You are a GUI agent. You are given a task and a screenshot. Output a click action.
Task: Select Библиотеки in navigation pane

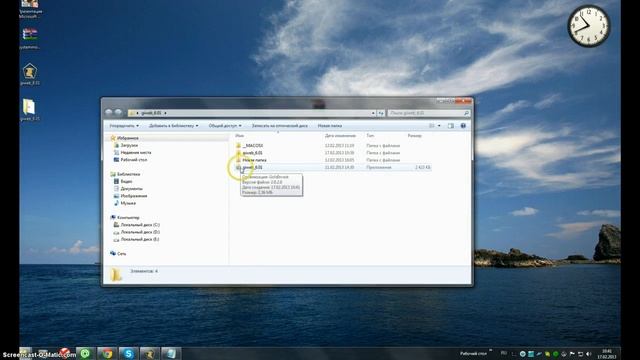[128, 174]
